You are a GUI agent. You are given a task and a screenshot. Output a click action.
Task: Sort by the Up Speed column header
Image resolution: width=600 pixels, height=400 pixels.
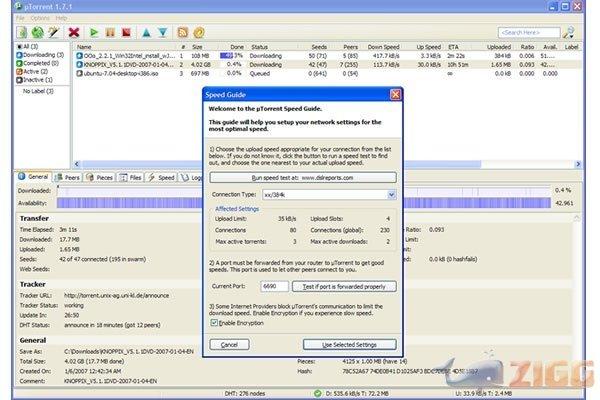click(429, 47)
